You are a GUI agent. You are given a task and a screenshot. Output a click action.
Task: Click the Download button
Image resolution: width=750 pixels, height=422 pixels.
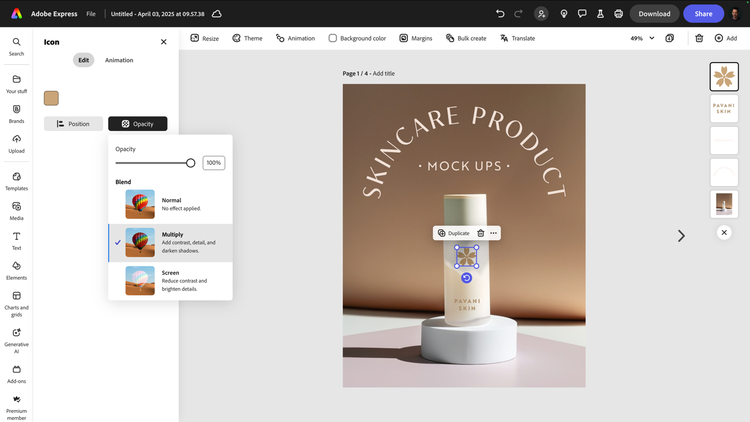654,14
